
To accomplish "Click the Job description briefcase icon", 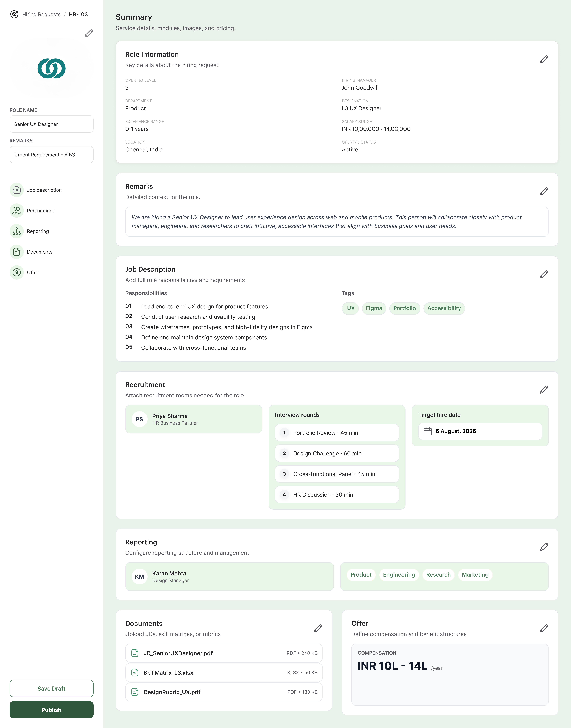I will click(17, 190).
